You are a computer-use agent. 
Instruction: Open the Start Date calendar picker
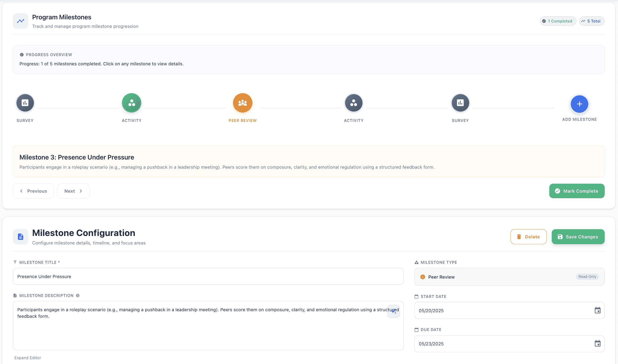pos(597,311)
